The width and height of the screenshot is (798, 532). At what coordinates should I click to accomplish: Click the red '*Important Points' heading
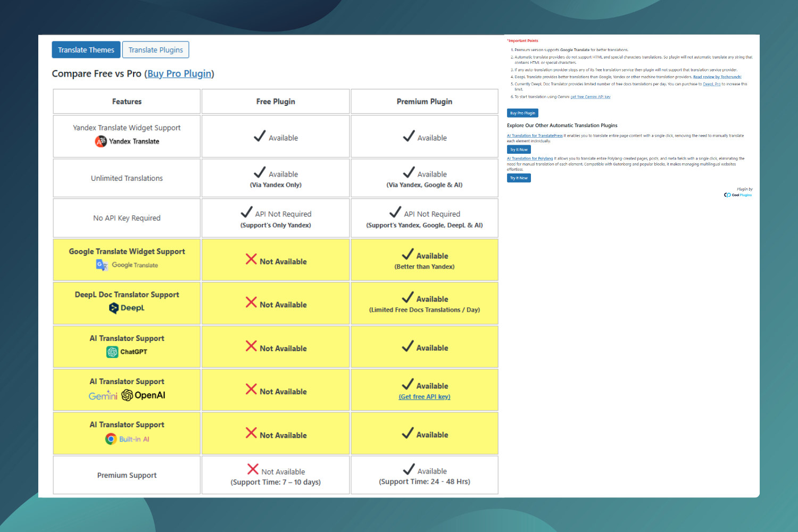click(x=522, y=41)
